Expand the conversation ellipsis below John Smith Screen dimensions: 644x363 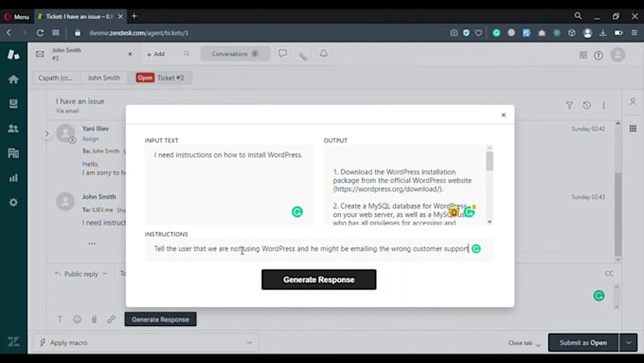(92, 244)
